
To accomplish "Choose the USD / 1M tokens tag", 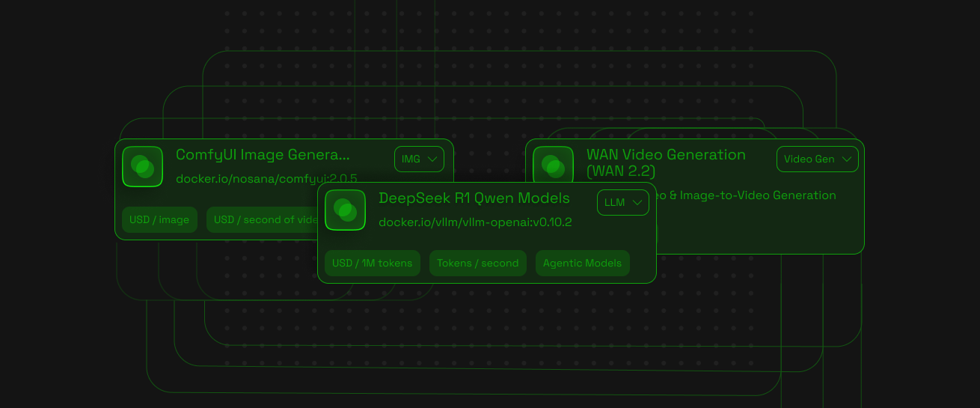I will point(372,264).
